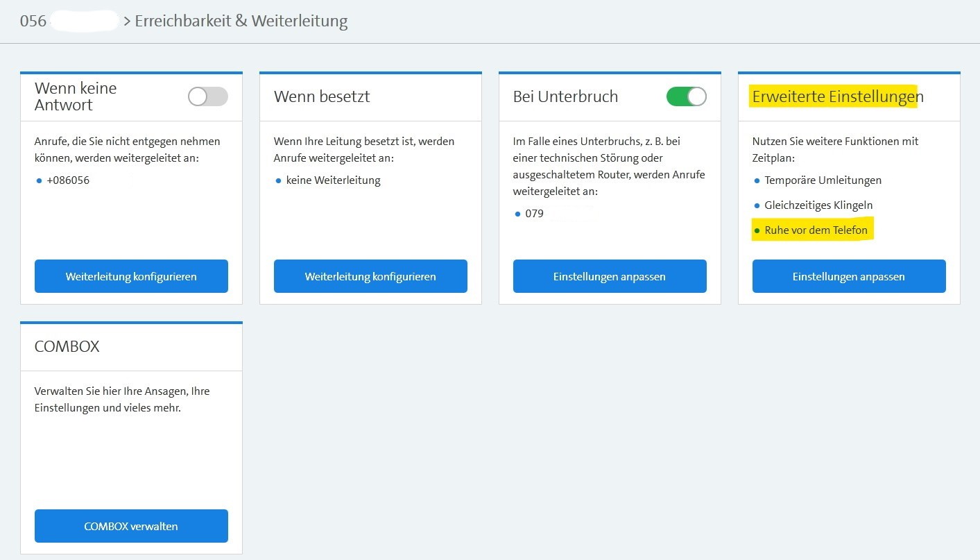Image resolution: width=980 pixels, height=560 pixels.
Task: Select the 'Gleichzeitiges Klingeln' list entry
Action: (x=818, y=205)
